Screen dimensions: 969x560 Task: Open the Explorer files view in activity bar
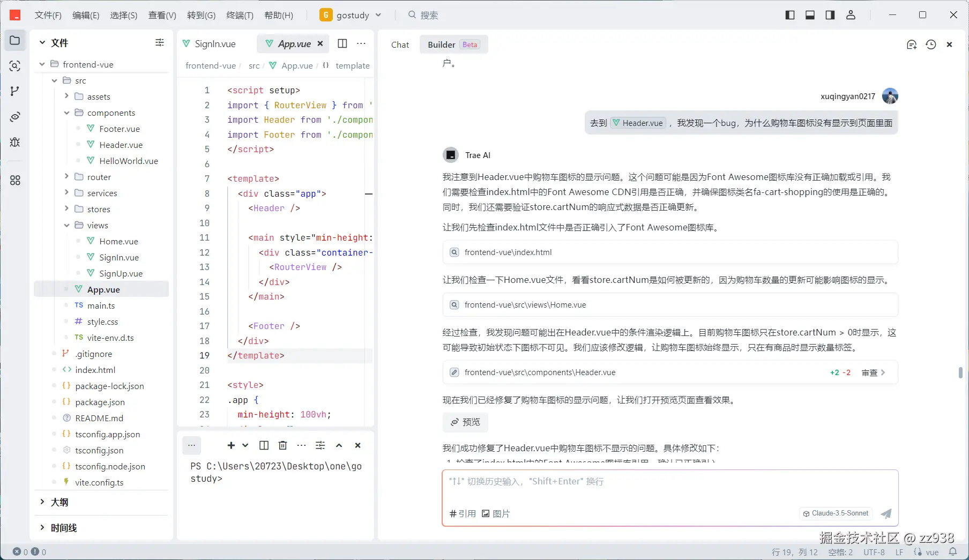click(15, 41)
